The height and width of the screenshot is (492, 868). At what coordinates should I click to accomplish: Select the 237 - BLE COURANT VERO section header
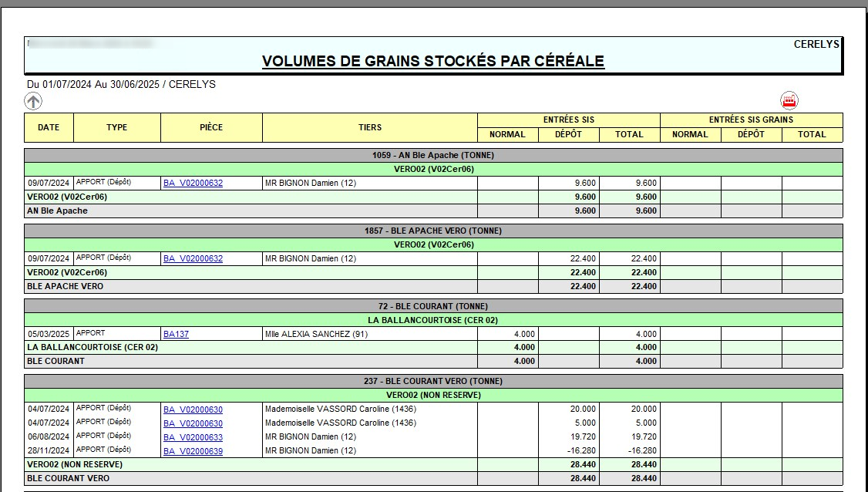point(432,381)
